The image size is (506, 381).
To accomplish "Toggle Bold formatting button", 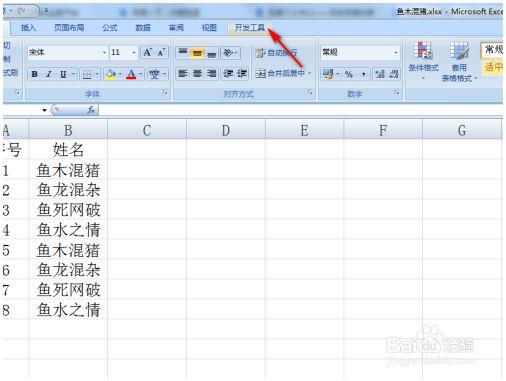I will (35, 74).
